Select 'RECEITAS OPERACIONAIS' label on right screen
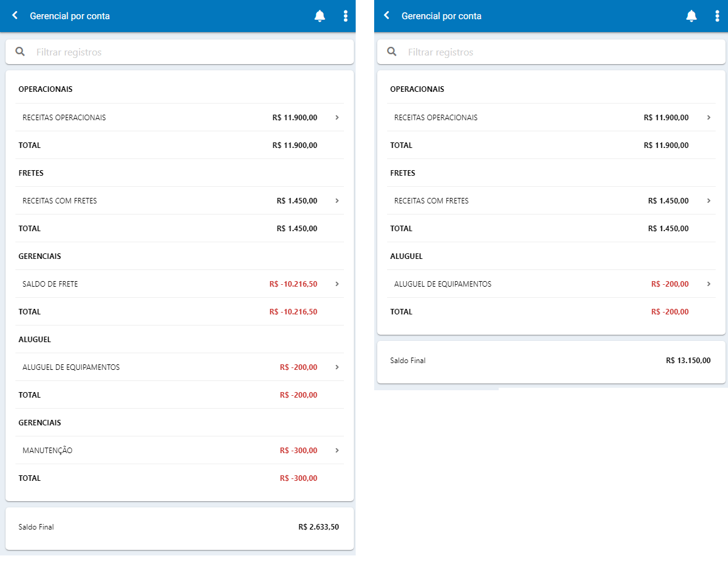The height and width of the screenshot is (561, 728). click(436, 118)
